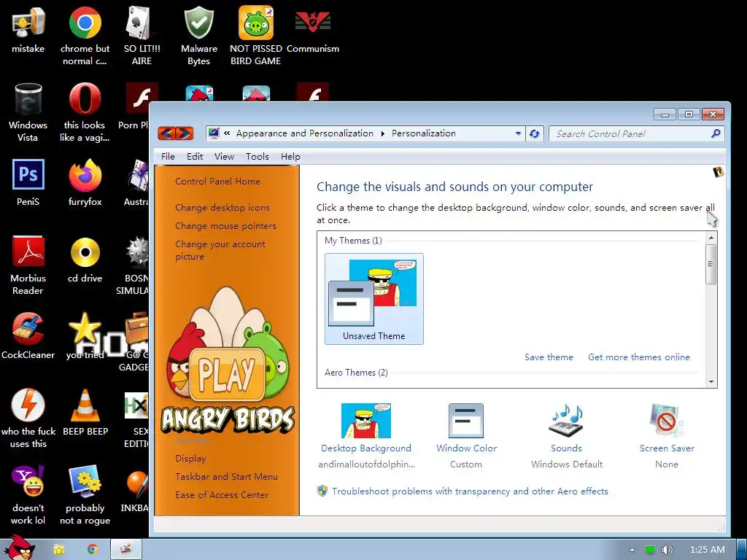Refresh the Control Panel address bar
Screen dimensions: 747x560
pyautogui.click(x=535, y=134)
